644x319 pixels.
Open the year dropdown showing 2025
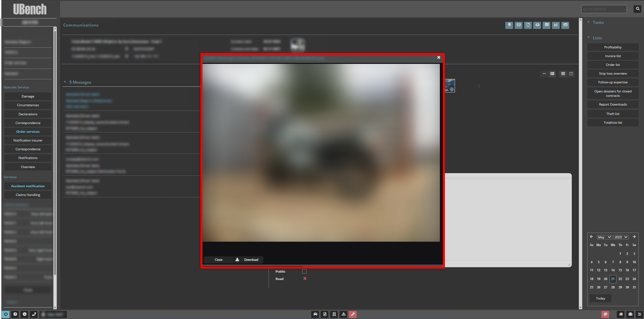[x=621, y=237]
